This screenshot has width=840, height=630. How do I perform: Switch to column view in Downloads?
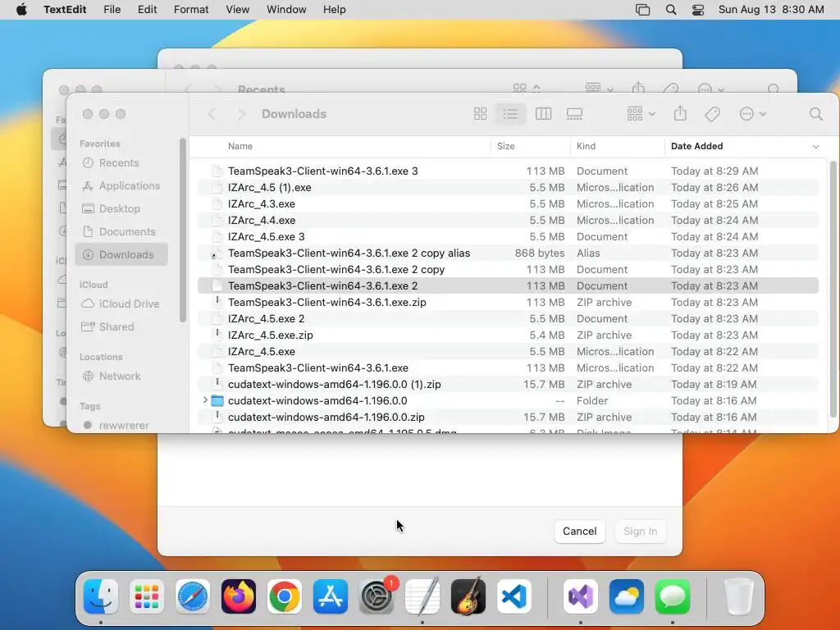point(543,113)
